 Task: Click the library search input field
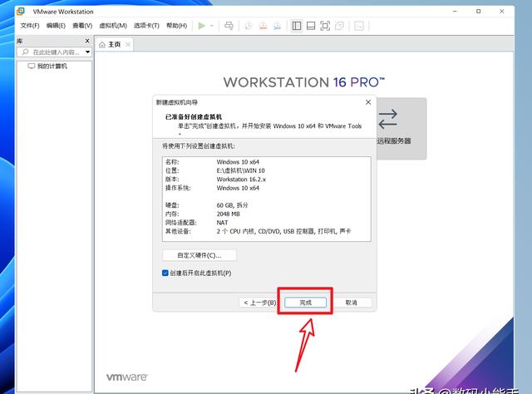pyautogui.click(x=52, y=52)
